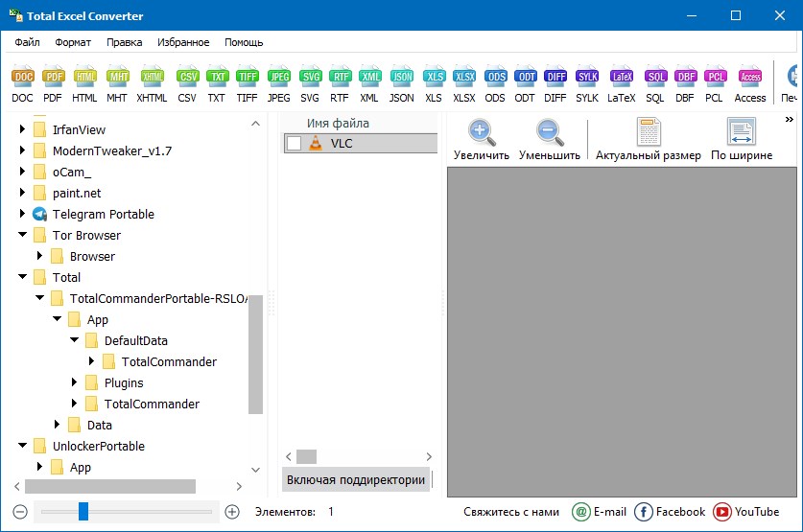Screen dimensions: 803x532
Task: Open Facebook page link
Action: pyautogui.click(x=670, y=512)
